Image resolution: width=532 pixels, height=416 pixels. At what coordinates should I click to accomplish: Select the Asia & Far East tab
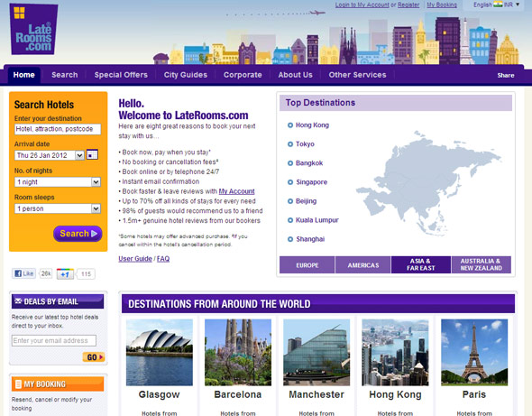click(x=421, y=265)
